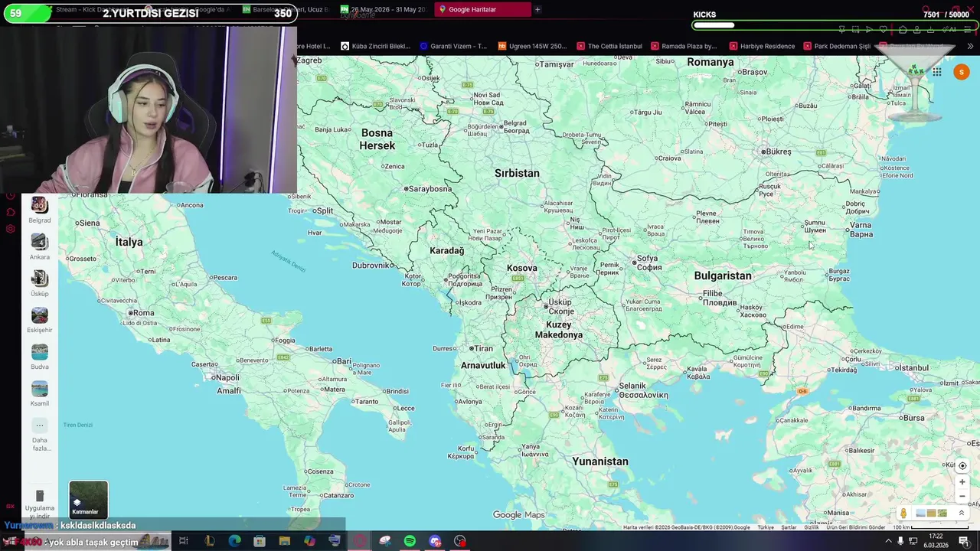Open Ugreen 145W bookmark
The height and width of the screenshot is (551, 980).
tap(532, 46)
